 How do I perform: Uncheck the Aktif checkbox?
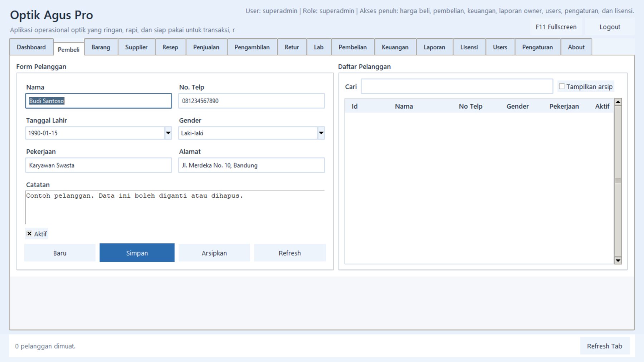point(29,234)
